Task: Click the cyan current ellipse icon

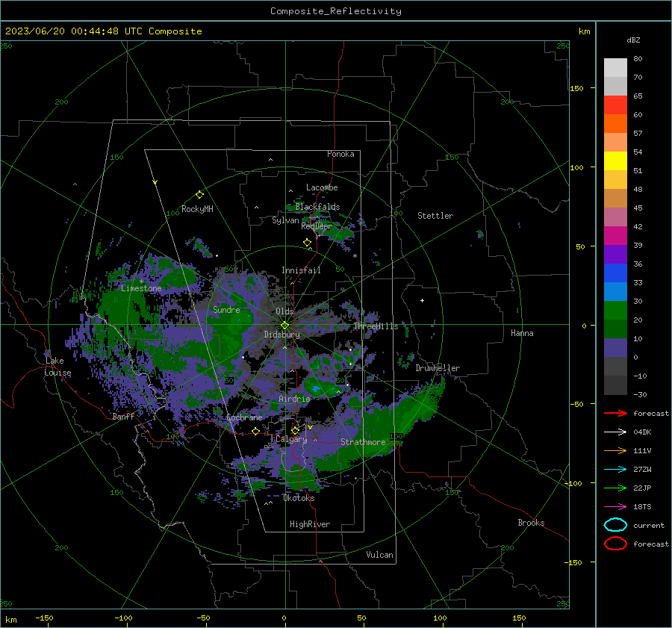Action: [x=615, y=525]
